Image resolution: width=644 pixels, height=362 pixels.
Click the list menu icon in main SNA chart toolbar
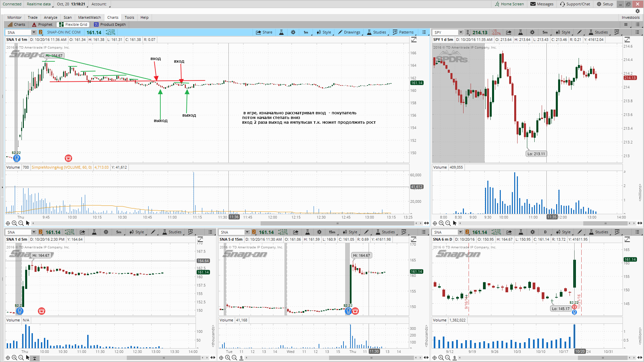pos(424,32)
